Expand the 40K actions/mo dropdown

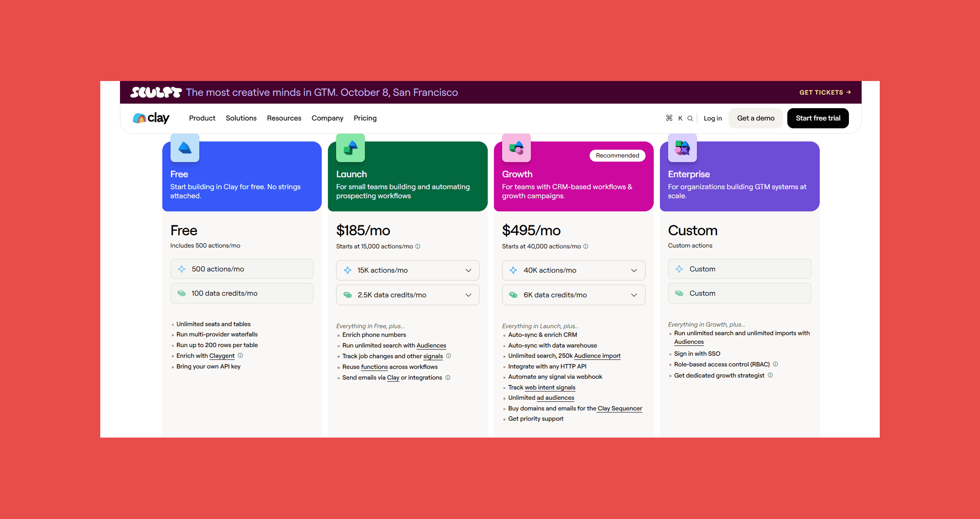tap(574, 270)
